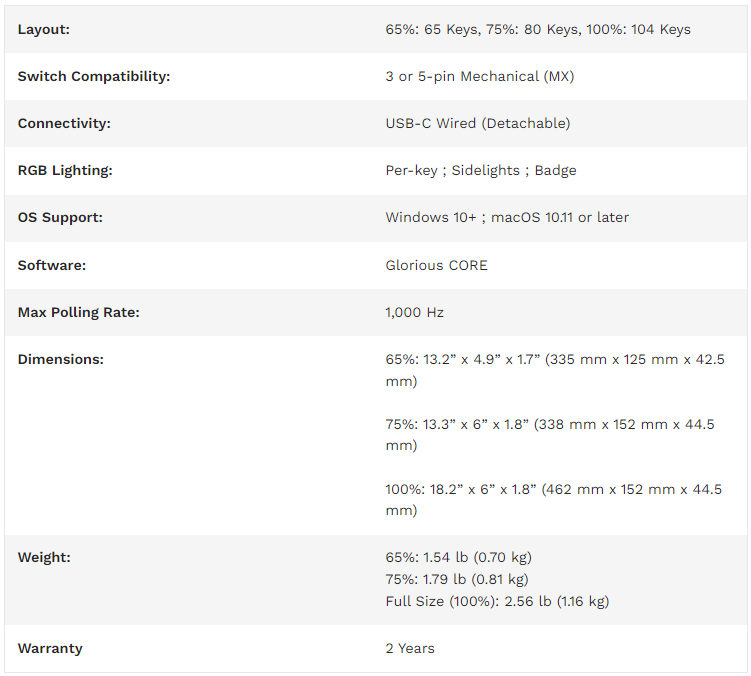Screen dimensions: 751x676
Task: Click the Glorious CORE software value
Action: click(436, 265)
